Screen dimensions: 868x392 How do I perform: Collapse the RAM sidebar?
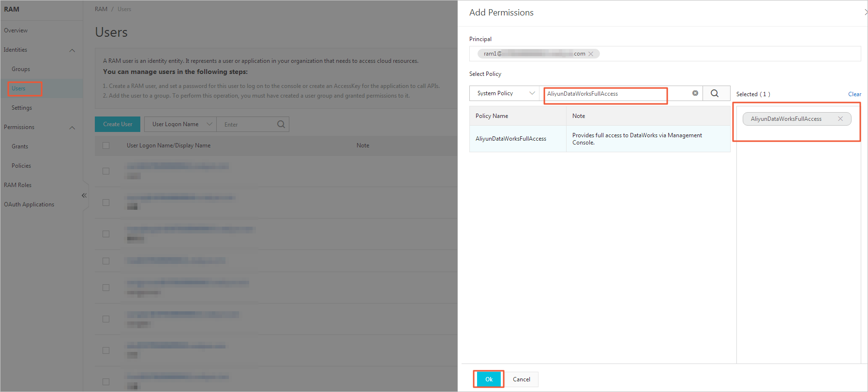tap(84, 196)
